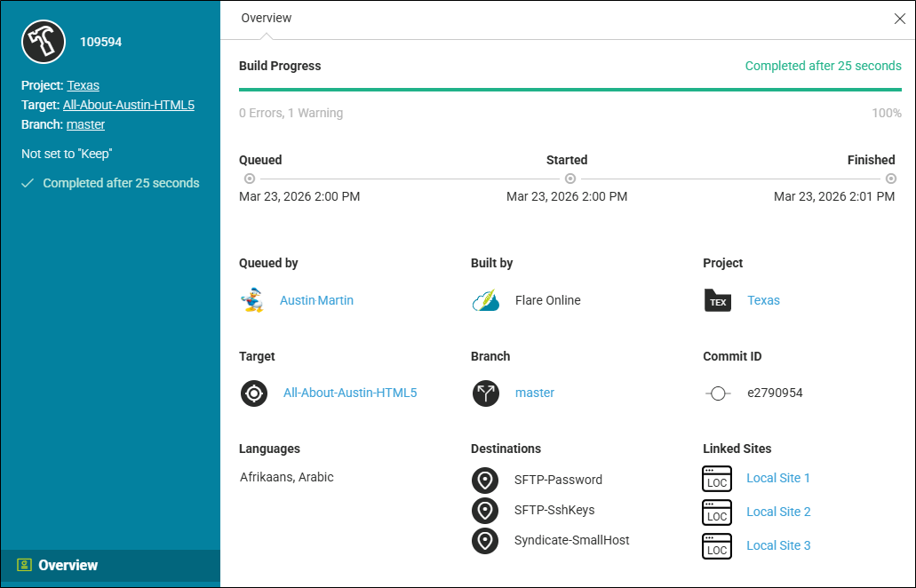Screen dimensions: 916x588
Task: Open the Local Site 1 link
Action: click(778, 478)
